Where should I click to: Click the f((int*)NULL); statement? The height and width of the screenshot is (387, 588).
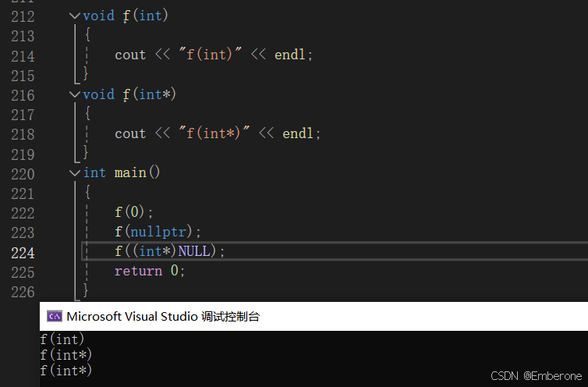(x=169, y=250)
